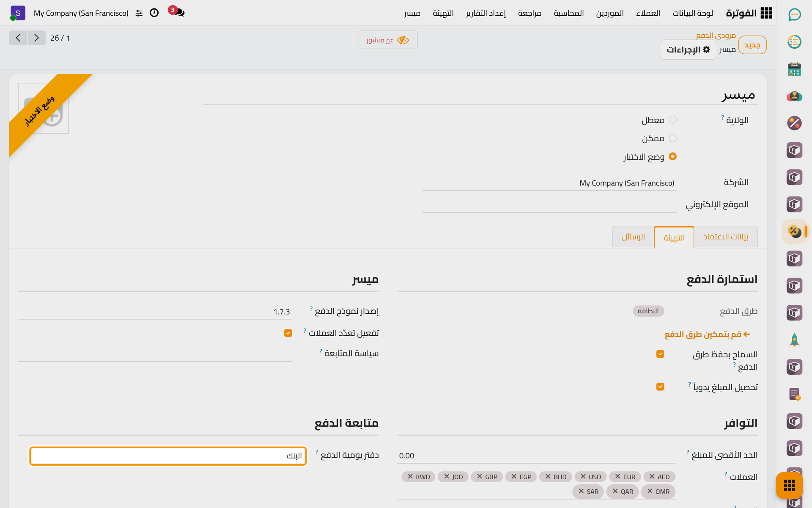Open the activities clock icon

pos(154,13)
